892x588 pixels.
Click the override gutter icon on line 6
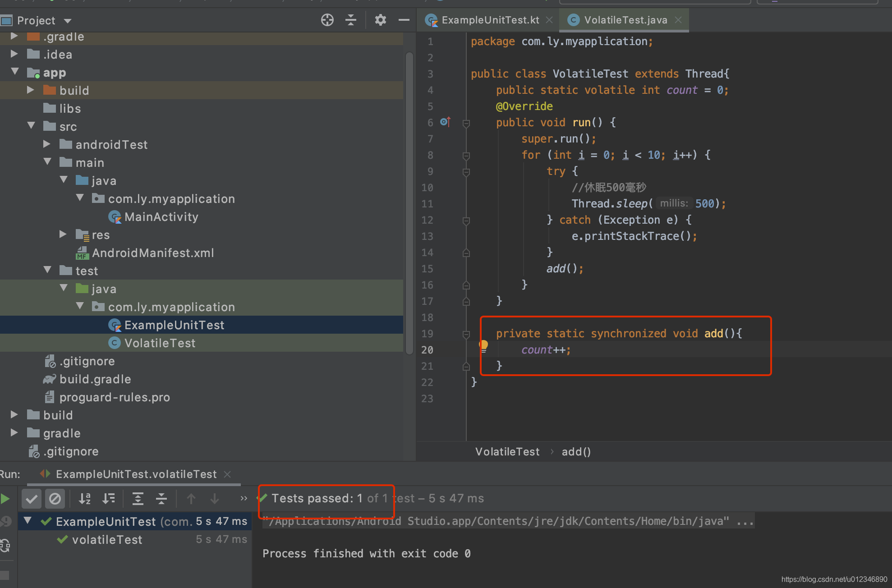445,122
